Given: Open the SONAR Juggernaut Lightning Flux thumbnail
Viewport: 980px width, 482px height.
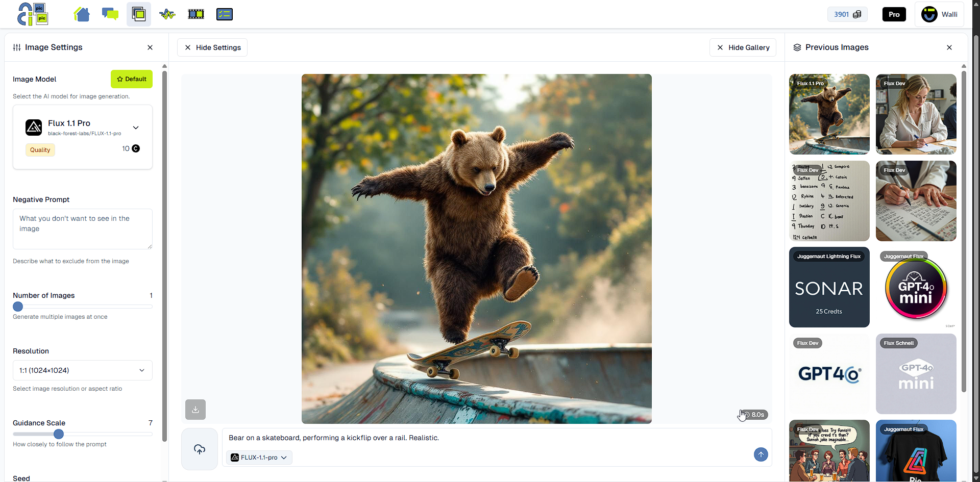Looking at the screenshot, I should (x=829, y=287).
